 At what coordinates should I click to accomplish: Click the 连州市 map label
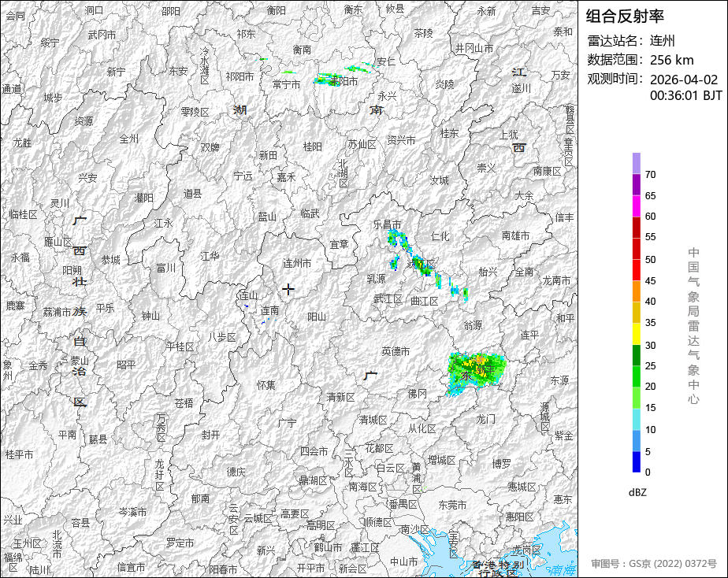click(297, 264)
